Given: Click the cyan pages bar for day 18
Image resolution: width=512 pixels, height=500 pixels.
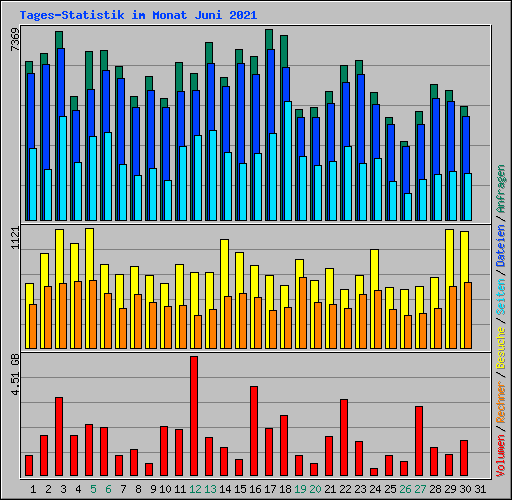Looking at the screenshot, I should [288, 161].
